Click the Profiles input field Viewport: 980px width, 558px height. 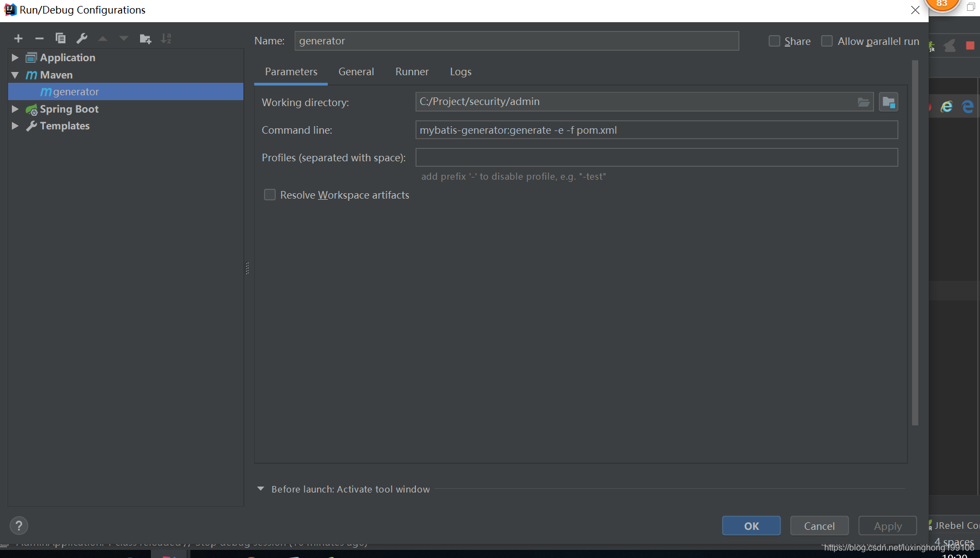pyautogui.click(x=657, y=157)
